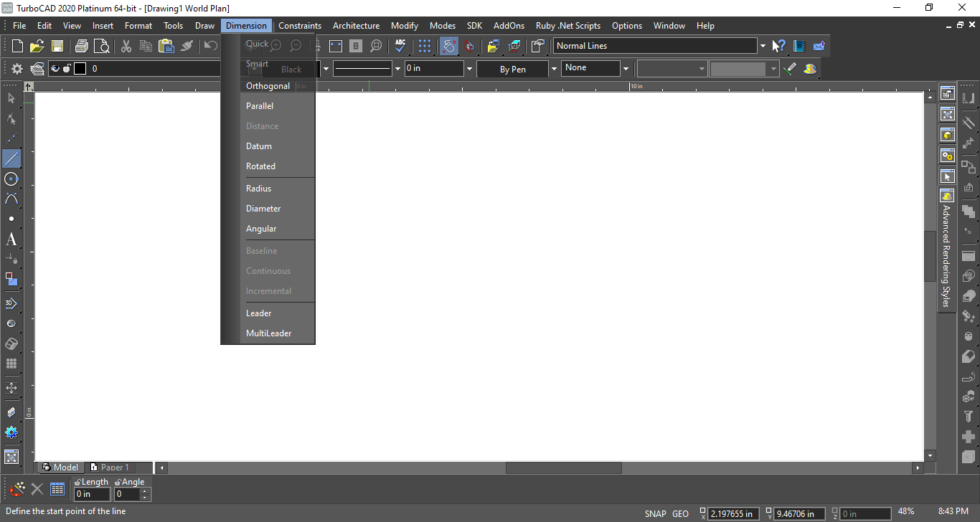Open drawing setup with the gear icon
The width and height of the screenshot is (980, 522).
pyautogui.click(x=17, y=69)
